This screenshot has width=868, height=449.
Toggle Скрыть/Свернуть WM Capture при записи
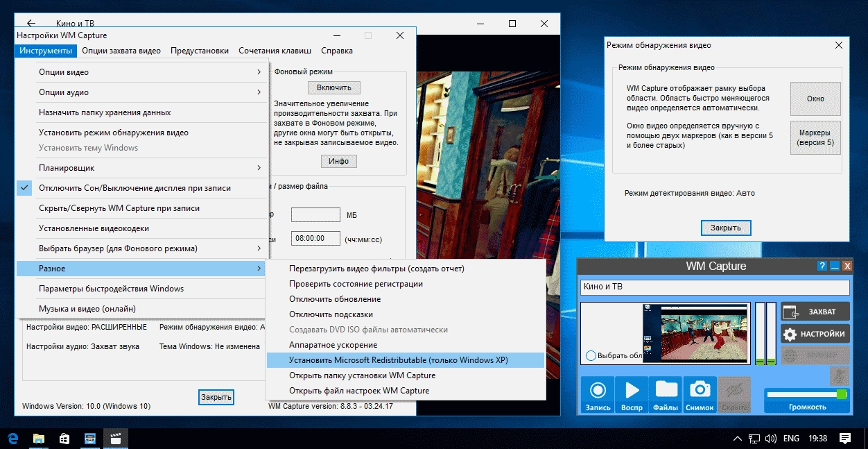click(141, 208)
